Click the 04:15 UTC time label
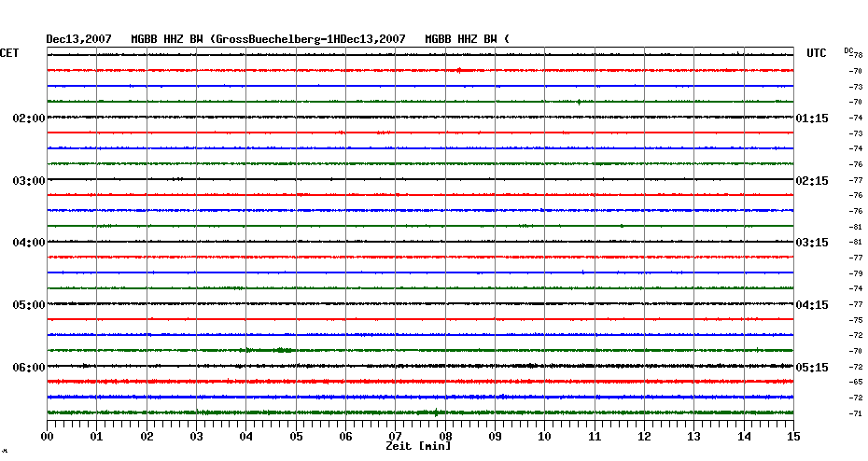This screenshot has height=461, width=868. [x=812, y=305]
